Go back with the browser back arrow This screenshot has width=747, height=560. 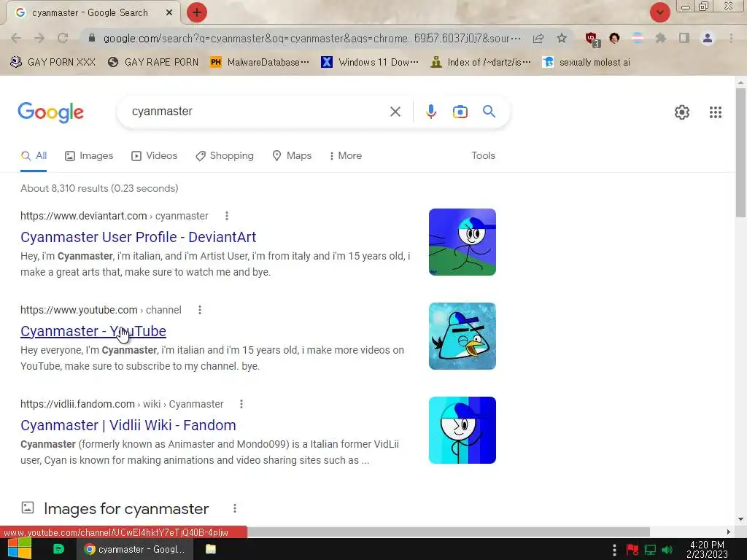(16, 38)
